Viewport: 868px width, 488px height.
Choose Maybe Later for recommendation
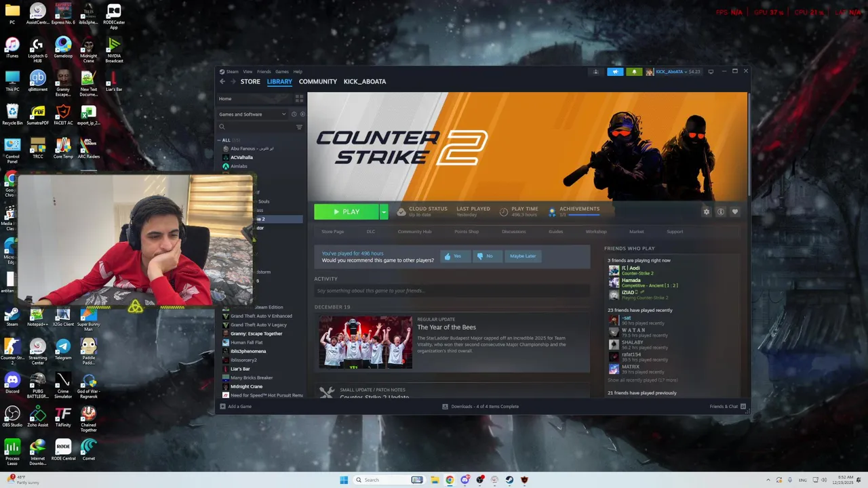point(523,256)
